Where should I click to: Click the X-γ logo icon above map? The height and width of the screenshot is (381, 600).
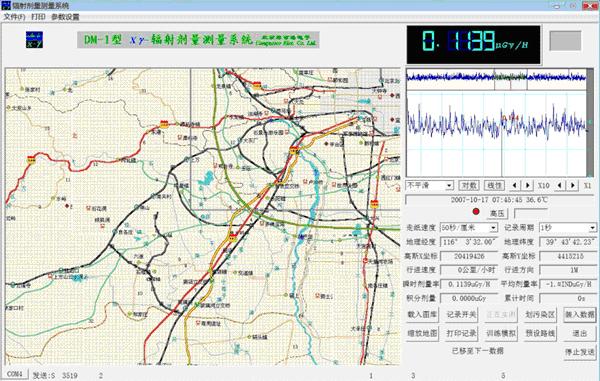click(34, 40)
